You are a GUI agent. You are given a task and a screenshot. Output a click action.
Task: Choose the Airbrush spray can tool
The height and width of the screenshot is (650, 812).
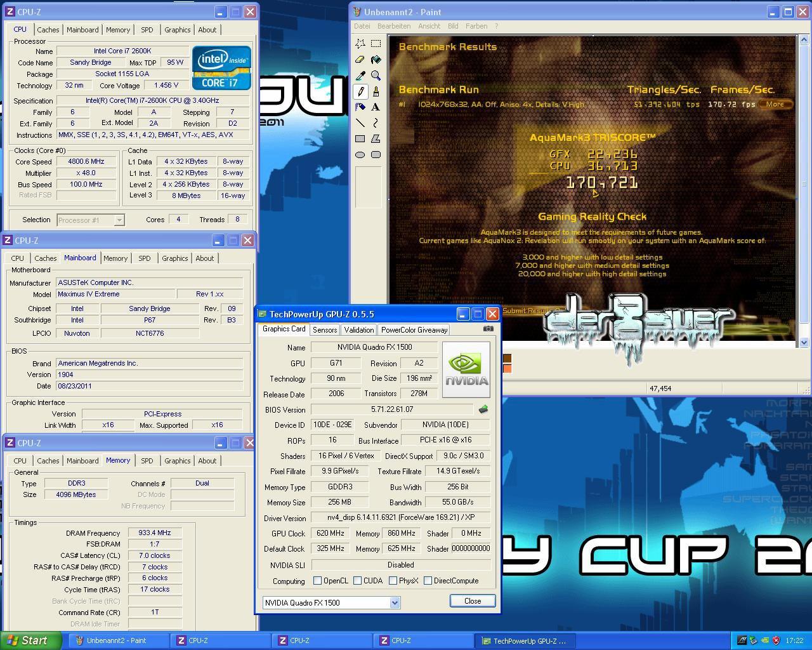360,107
